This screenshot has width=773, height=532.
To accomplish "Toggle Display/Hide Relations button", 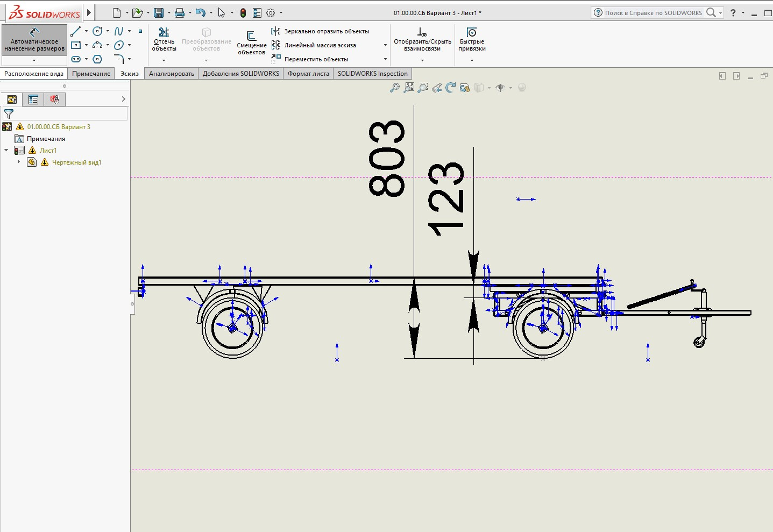I will [x=422, y=40].
